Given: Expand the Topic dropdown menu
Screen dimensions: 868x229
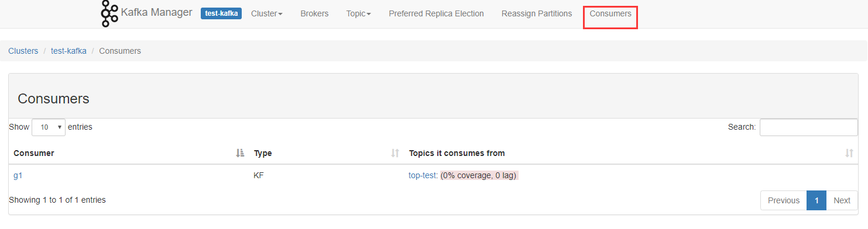Looking at the screenshot, I should (358, 13).
